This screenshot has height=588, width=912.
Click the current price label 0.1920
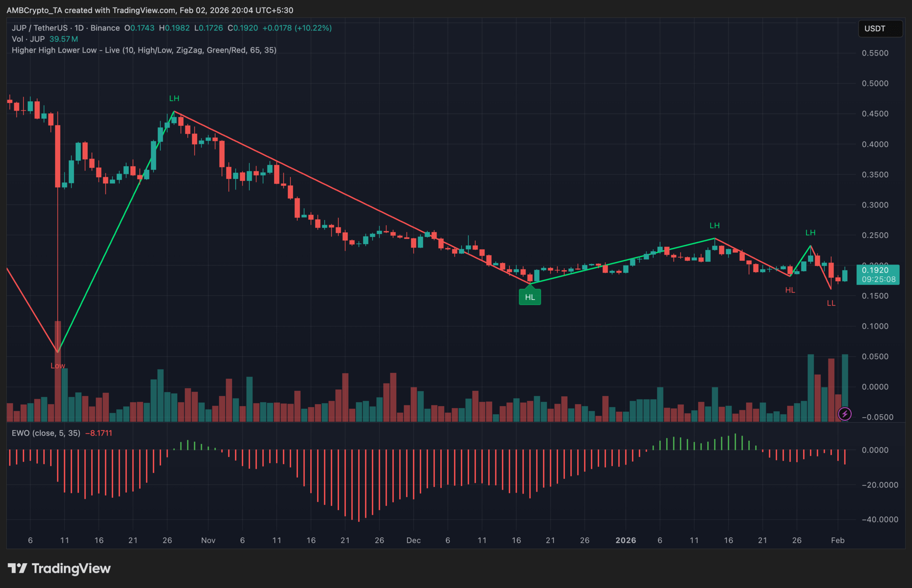point(875,270)
